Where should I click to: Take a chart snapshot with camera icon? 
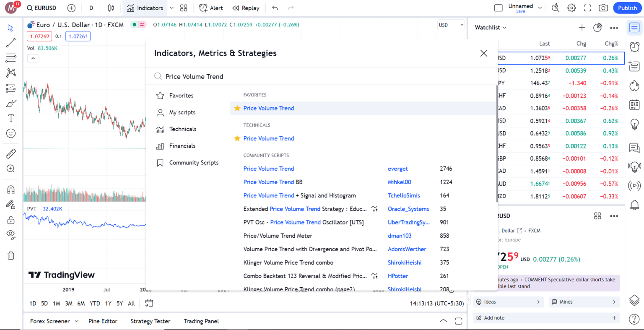pos(603,8)
